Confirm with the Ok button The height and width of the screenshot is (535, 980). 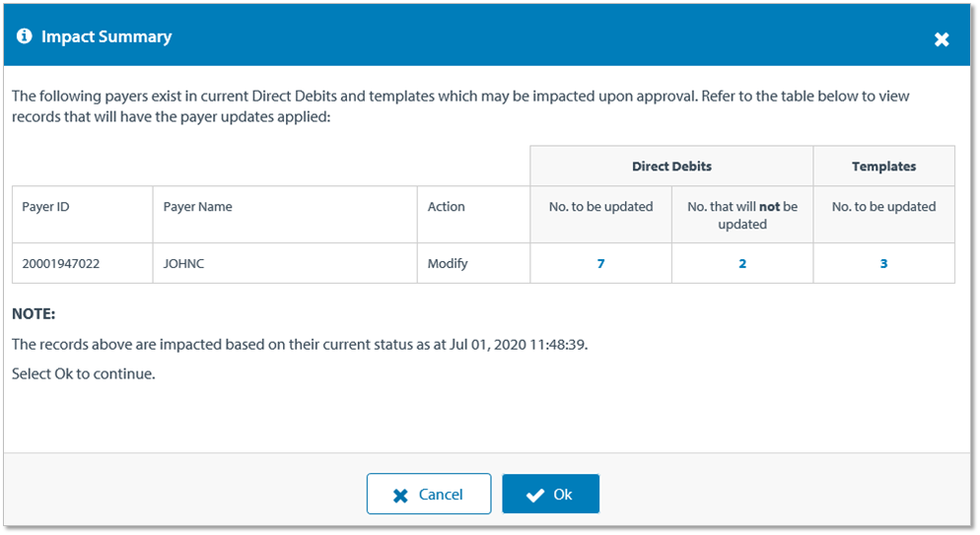[x=550, y=495]
